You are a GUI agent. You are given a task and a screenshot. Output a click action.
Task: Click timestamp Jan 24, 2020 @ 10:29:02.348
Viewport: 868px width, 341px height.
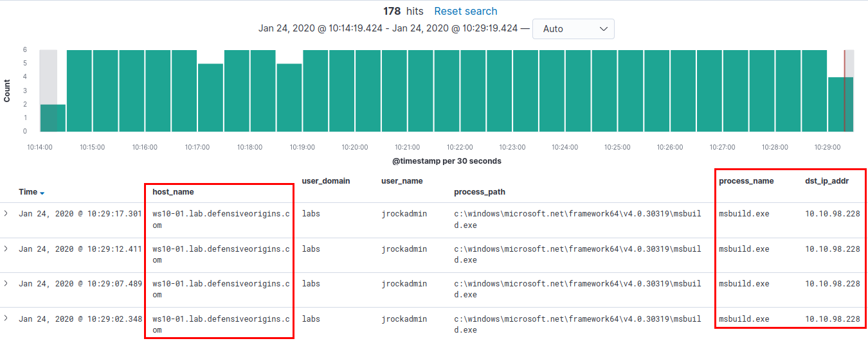[80, 319]
